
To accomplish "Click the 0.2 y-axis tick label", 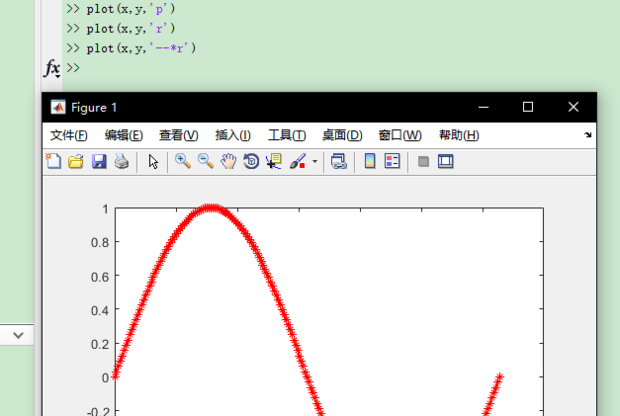I will (100, 344).
